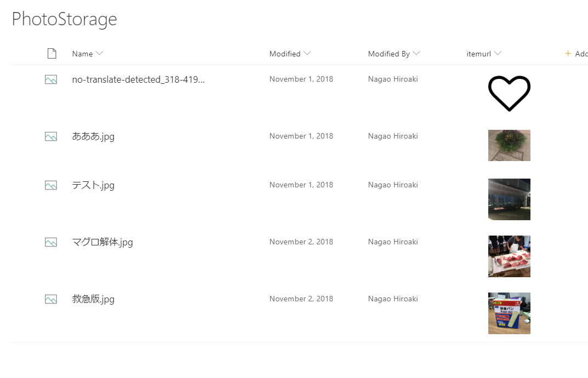Open the Modified By column dropdown

pos(416,53)
